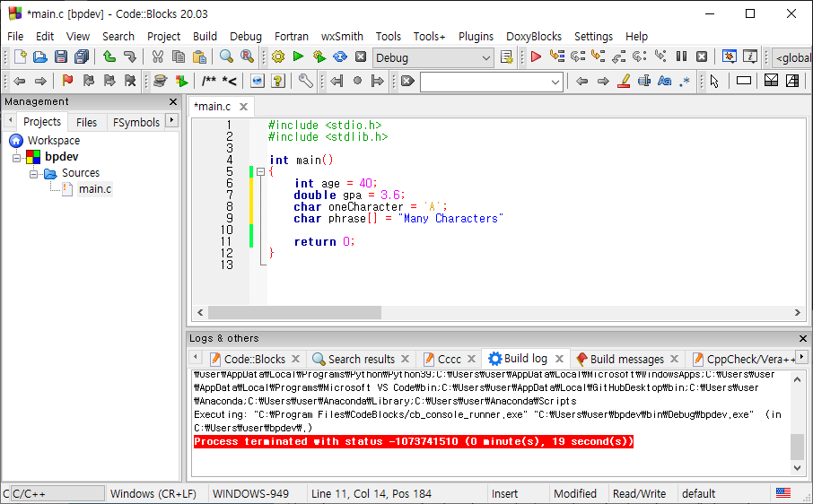This screenshot has width=813, height=504.
Task: Close the Build log tab
Action: coord(559,359)
